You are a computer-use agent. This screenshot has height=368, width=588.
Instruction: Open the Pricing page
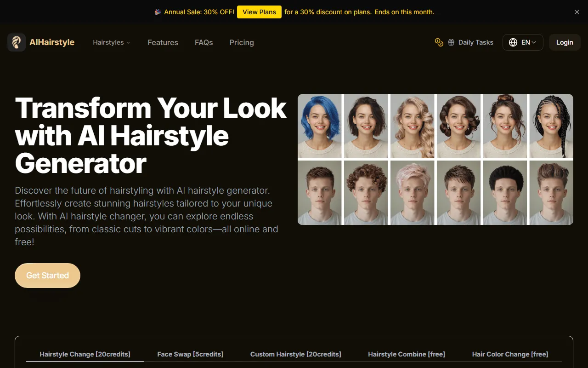242,42
